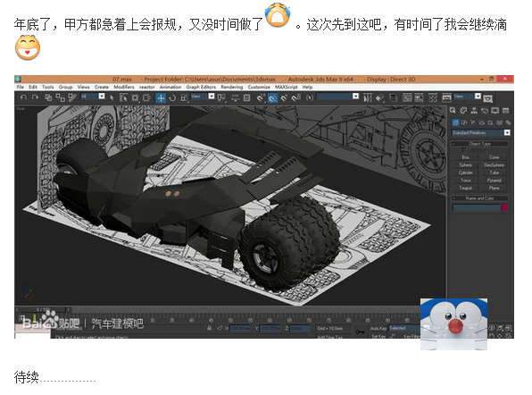The height and width of the screenshot is (395, 532).
Task: Click the Sphere primitive button
Action: pyautogui.click(x=466, y=165)
